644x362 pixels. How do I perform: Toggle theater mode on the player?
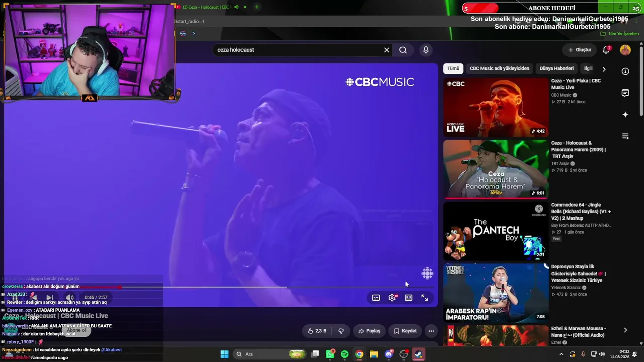point(409,298)
